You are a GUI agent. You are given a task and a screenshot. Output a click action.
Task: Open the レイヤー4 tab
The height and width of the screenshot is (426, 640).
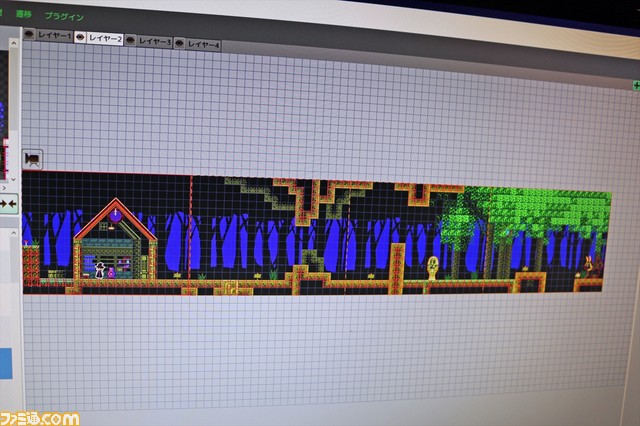tap(203, 44)
